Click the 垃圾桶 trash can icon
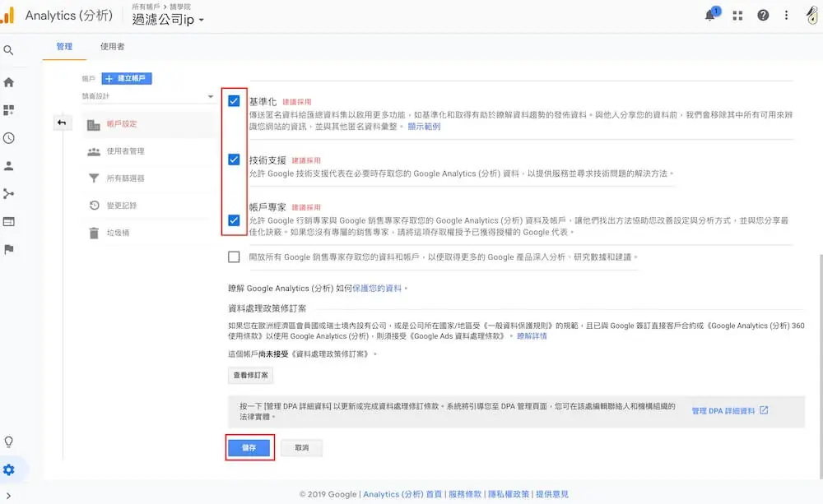Viewport: 823px width, 504px height. coord(94,233)
